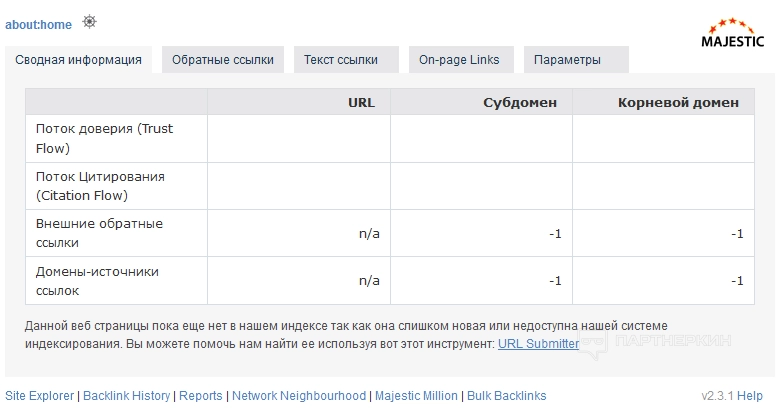Screen dimensions: 782x412
Task: Open the Majestic Million link
Action: point(416,396)
